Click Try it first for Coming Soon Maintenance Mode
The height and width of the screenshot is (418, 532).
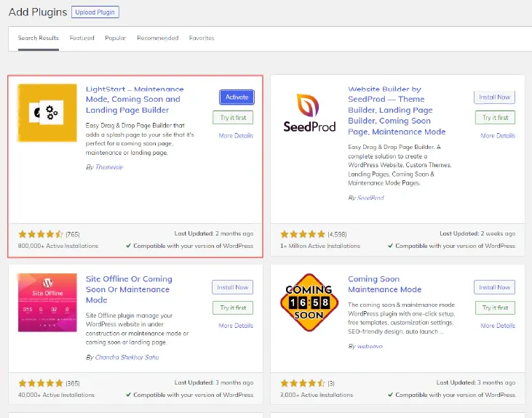(495, 308)
